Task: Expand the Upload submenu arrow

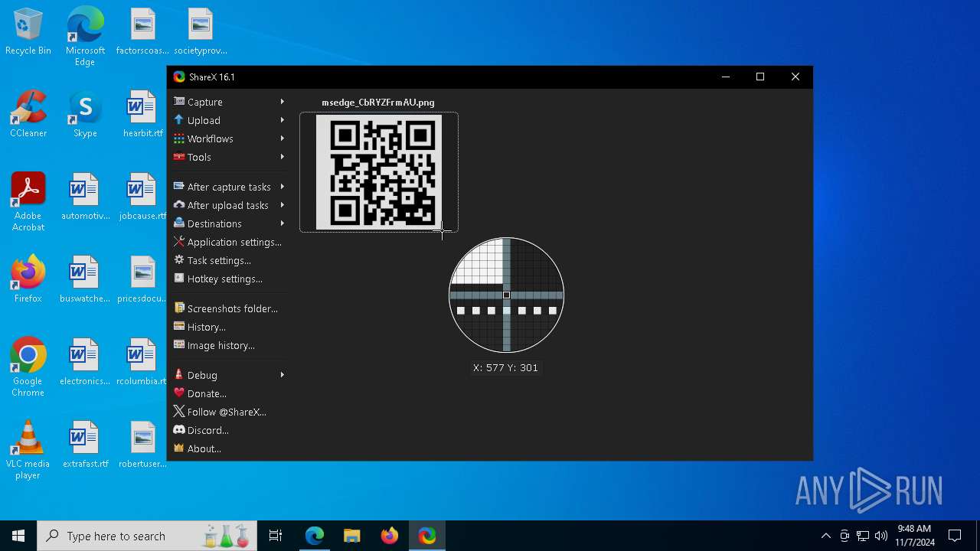Action: [283, 120]
